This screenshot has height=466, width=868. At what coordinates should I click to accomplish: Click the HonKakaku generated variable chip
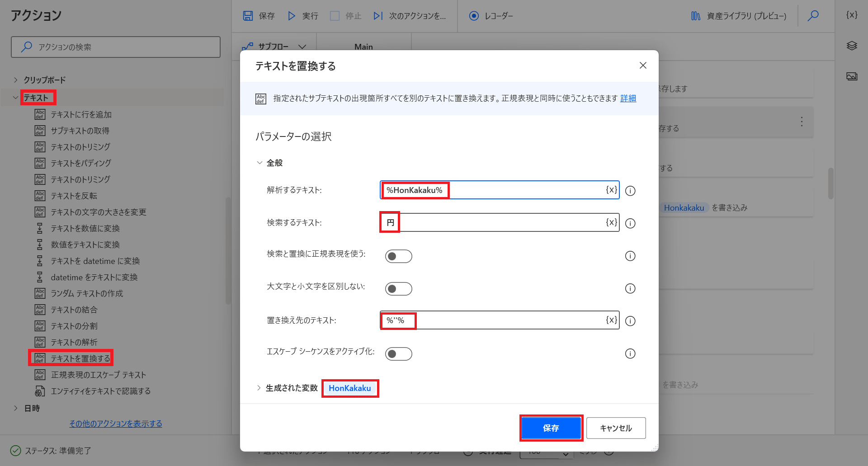tap(350, 388)
